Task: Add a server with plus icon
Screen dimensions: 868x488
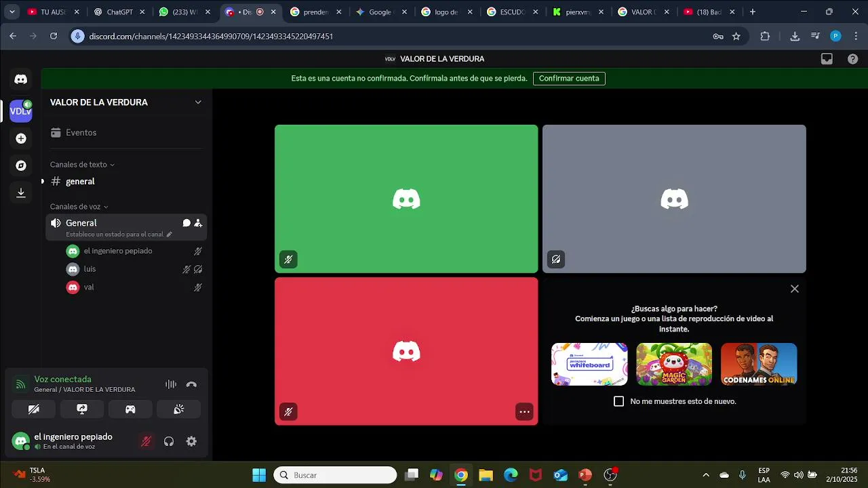Action: pyautogui.click(x=20, y=138)
